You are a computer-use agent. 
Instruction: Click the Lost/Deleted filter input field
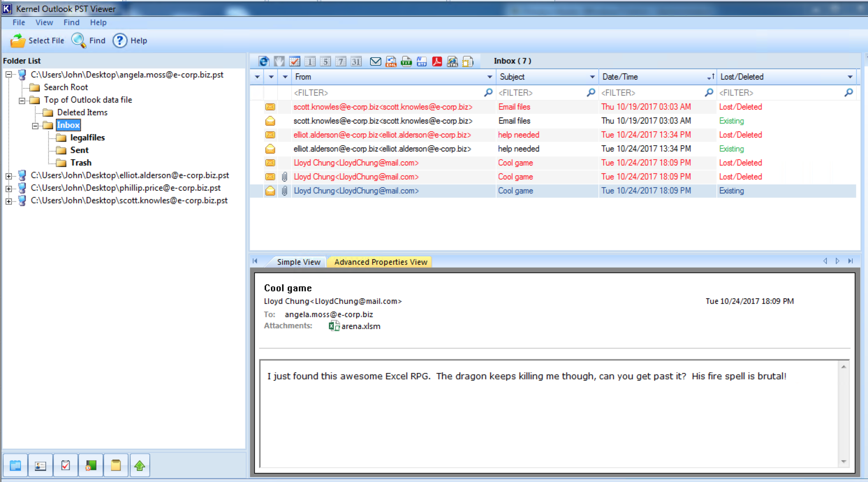(x=786, y=93)
